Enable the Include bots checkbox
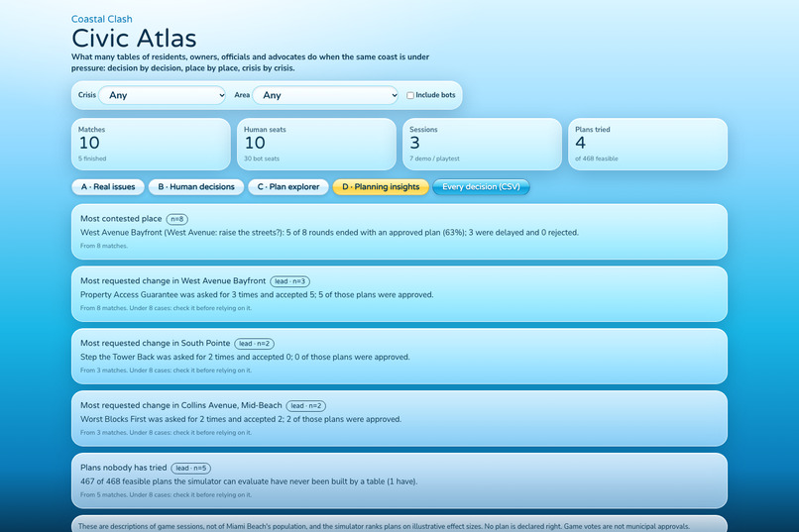Screen dimensions: 799x532 (x=410, y=95)
